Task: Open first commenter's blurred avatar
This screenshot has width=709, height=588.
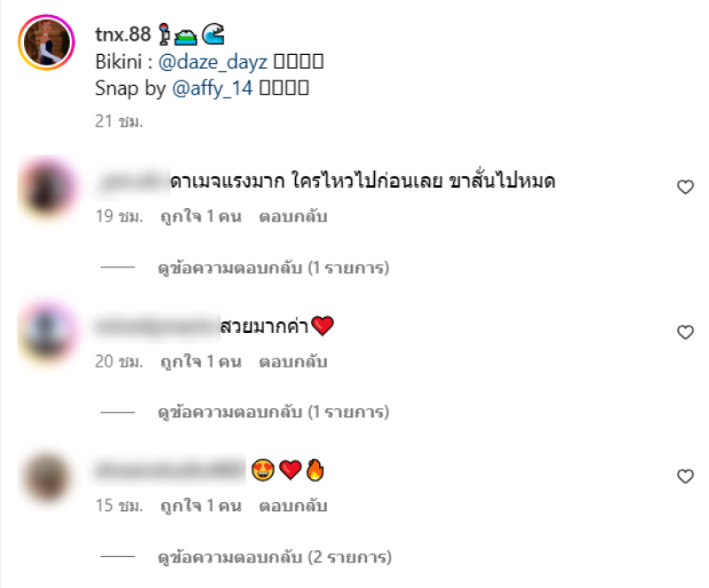Action: (x=47, y=188)
